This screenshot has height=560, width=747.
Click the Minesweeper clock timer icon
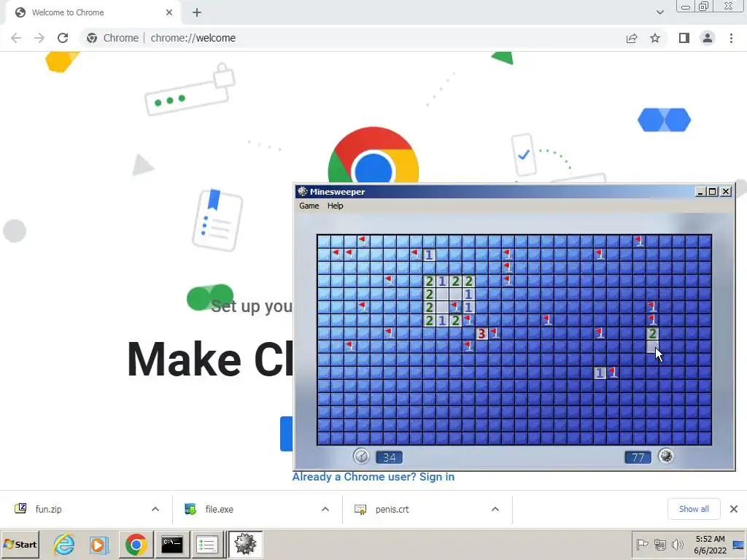tap(361, 456)
